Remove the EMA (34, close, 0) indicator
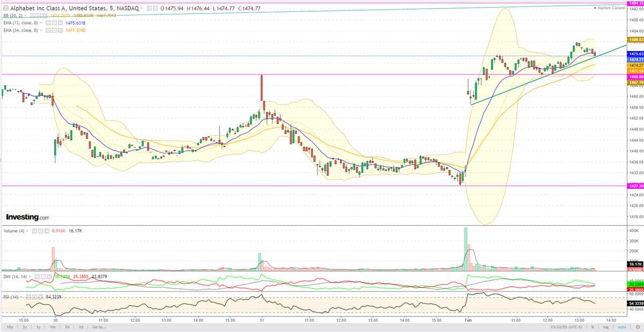 [x=61, y=31]
